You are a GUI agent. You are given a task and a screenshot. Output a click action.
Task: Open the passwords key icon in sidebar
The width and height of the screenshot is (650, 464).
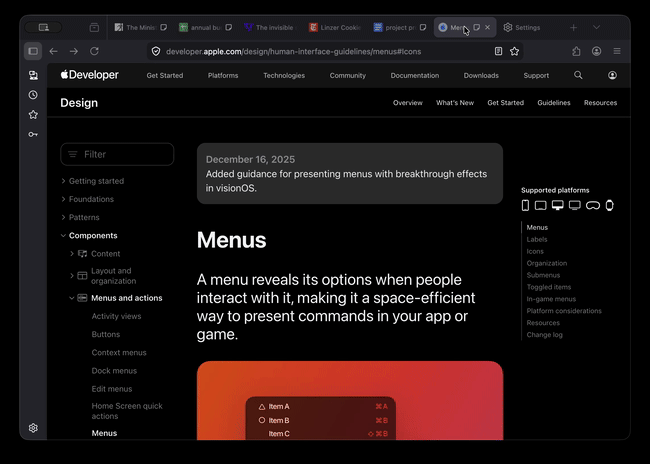click(x=33, y=134)
